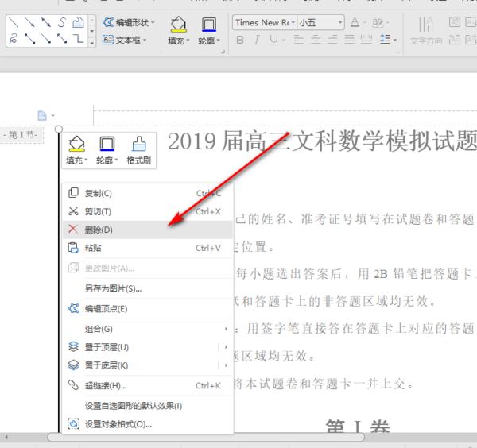Viewport: 477px width, 448px height.
Task: Align text right
Action: coord(332,40)
